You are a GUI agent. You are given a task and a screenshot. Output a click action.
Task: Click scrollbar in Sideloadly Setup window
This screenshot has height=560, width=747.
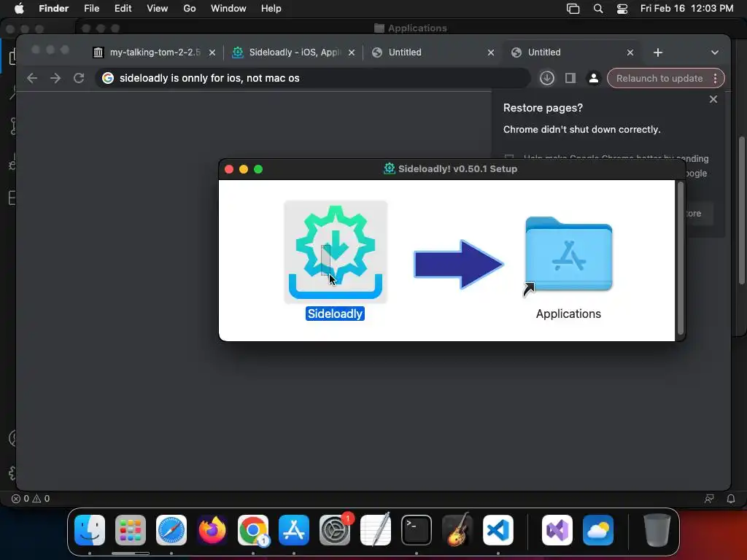click(681, 258)
